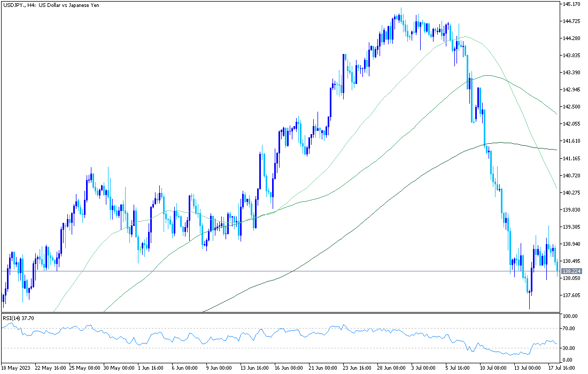
Task: Click the '1 Jun 16:00' time label
Action: (151, 368)
